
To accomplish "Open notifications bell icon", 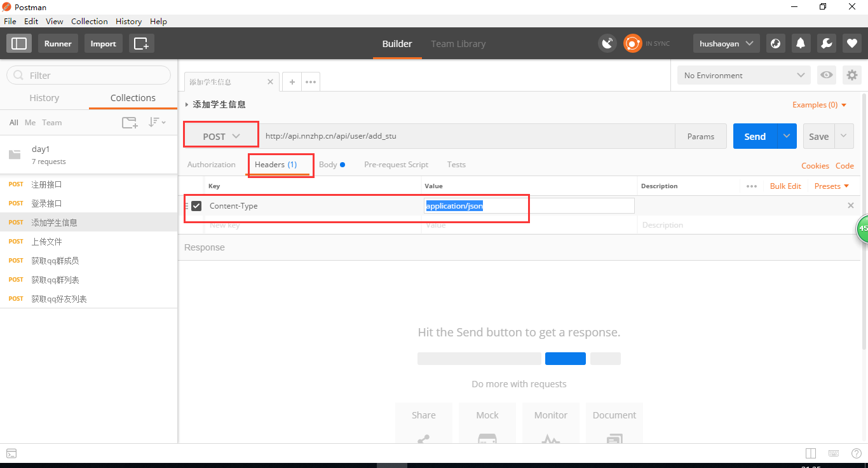I will (801, 43).
